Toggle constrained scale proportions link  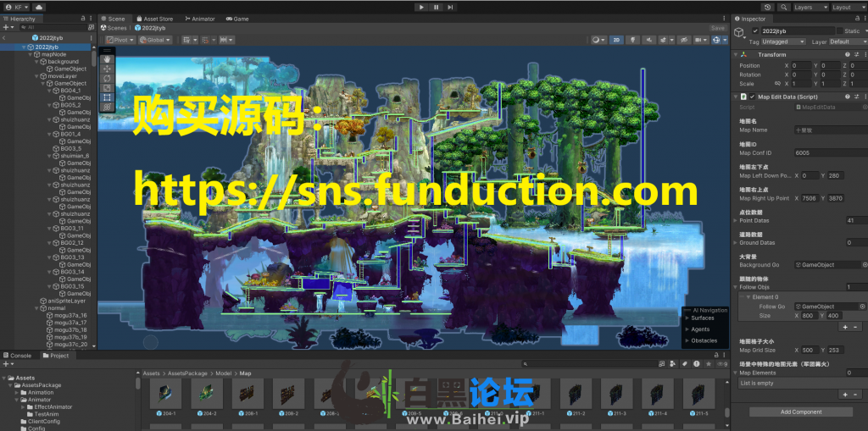[x=777, y=84]
